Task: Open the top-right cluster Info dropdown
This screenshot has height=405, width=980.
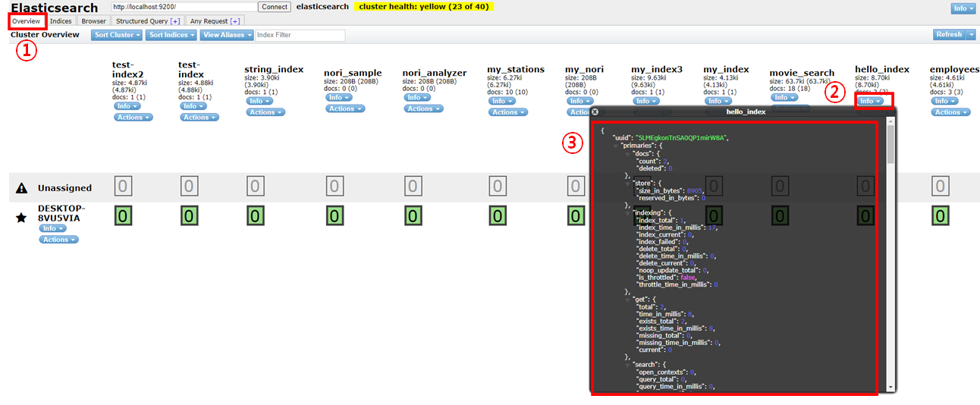Action: (x=963, y=8)
